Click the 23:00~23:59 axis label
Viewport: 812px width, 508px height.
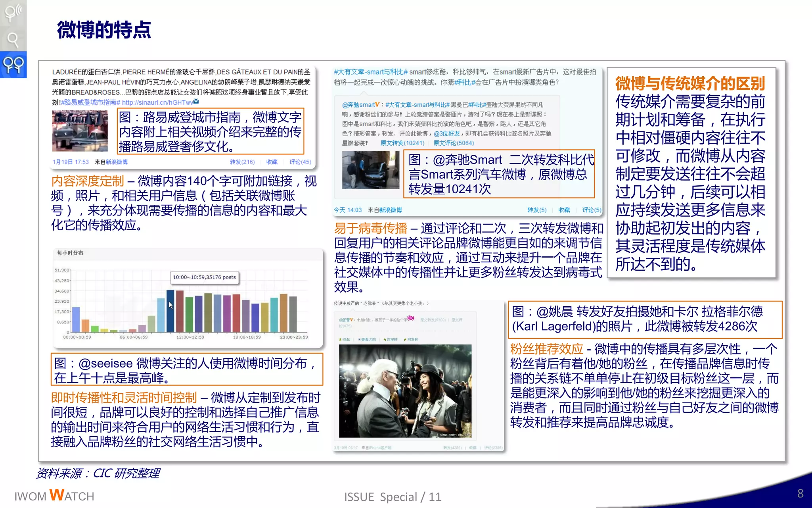[294, 337]
